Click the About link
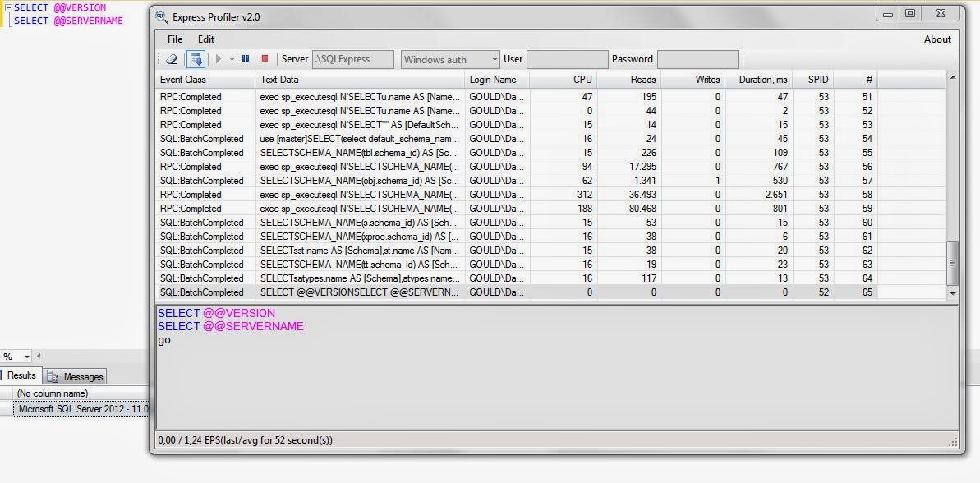 (936, 39)
